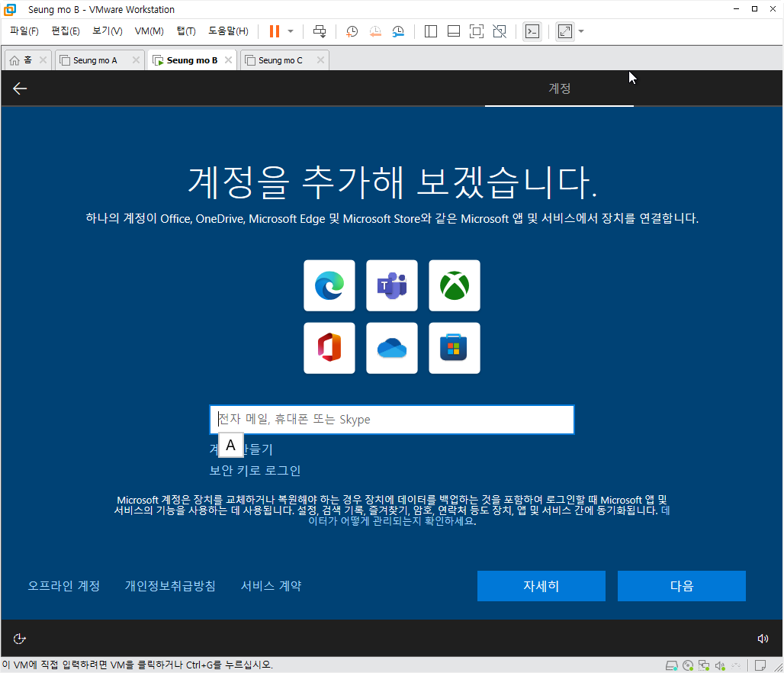
Task: Open the 도움말(H) menu
Action: click(228, 31)
